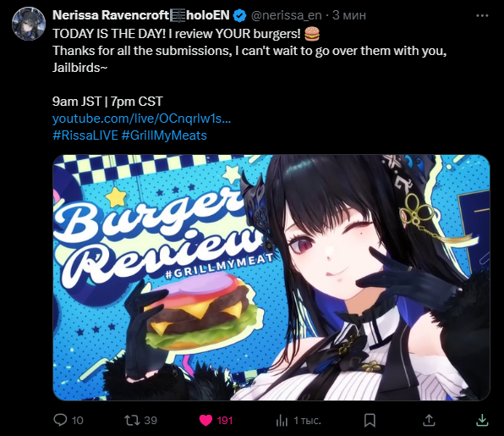
Task: Click the 39 reposts count
Action: pyautogui.click(x=151, y=420)
